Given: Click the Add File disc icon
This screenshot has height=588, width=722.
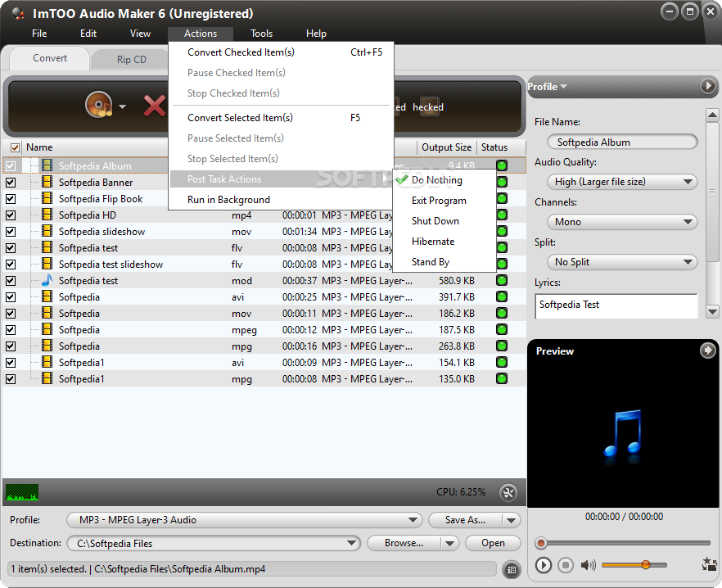Looking at the screenshot, I should coord(99,105).
